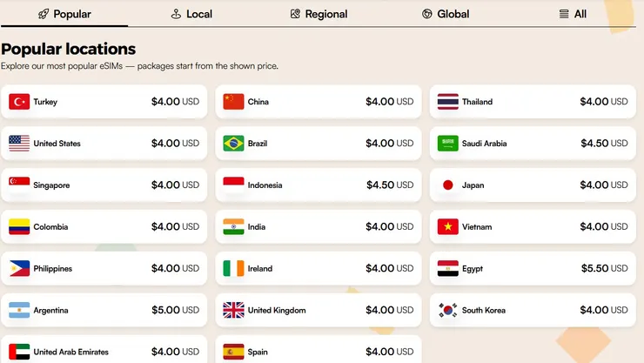Viewport: 644px width, 363px height.
Task: Open the United States eSIM card
Action: [x=104, y=144]
